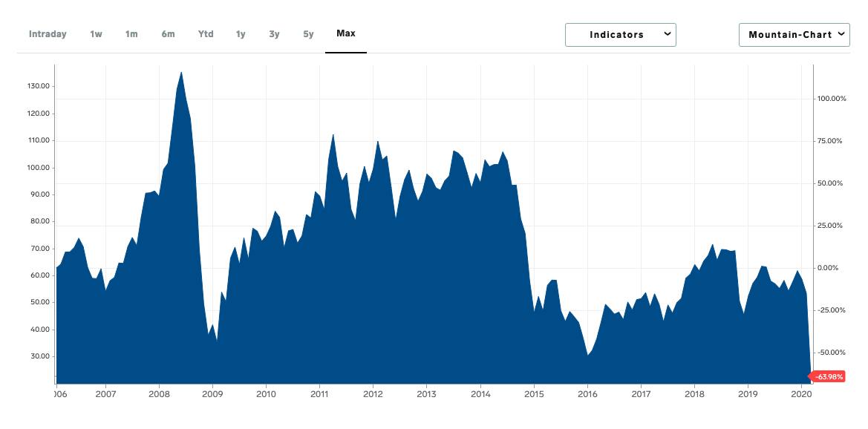
Task: Open the Indicators dropdown
Action: click(620, 35)
